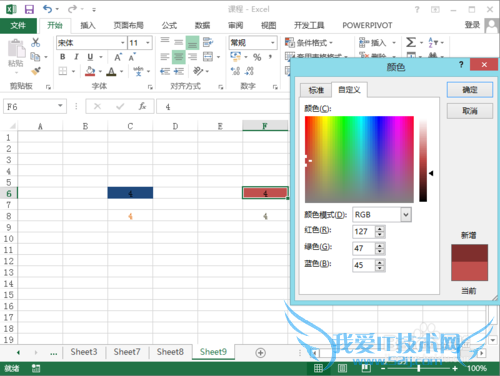Screen dimensions: 500x376
Task: Confirm color with the OK button
Action: click(x=470, y=90)
